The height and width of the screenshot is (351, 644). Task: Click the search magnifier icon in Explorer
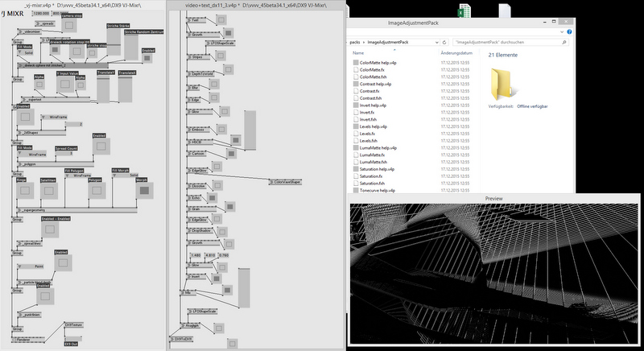564,41
